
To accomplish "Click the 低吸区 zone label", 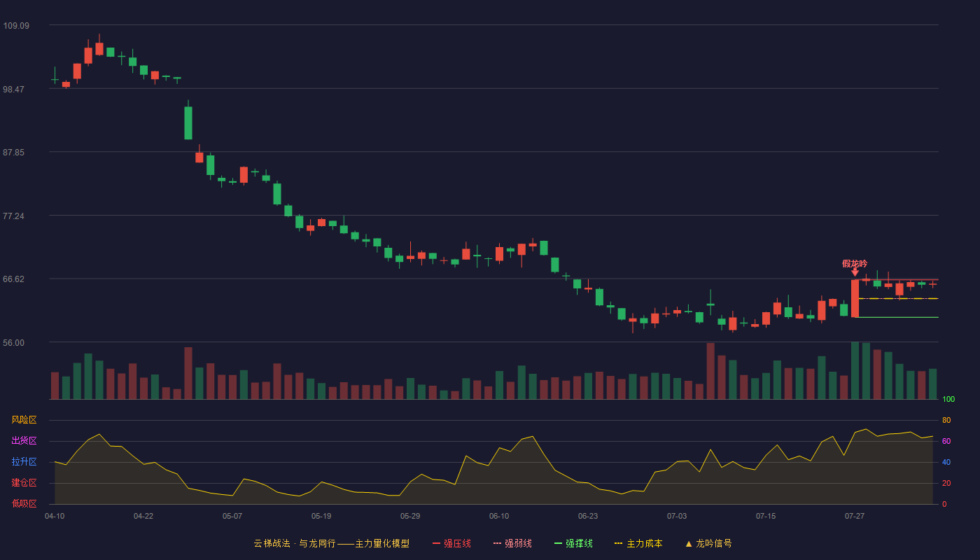I will tap(24, 504).
